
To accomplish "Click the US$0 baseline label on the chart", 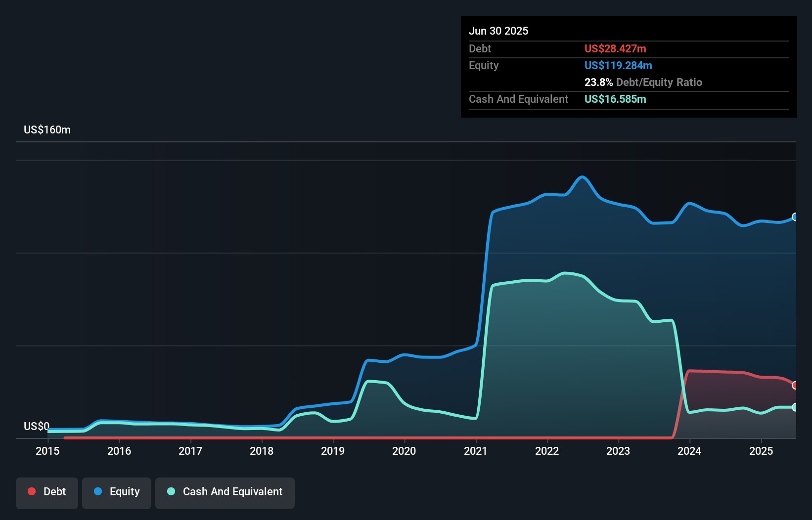I will [36, 426].
